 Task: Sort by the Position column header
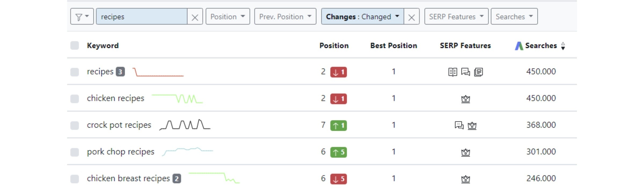tap(334, 46)
